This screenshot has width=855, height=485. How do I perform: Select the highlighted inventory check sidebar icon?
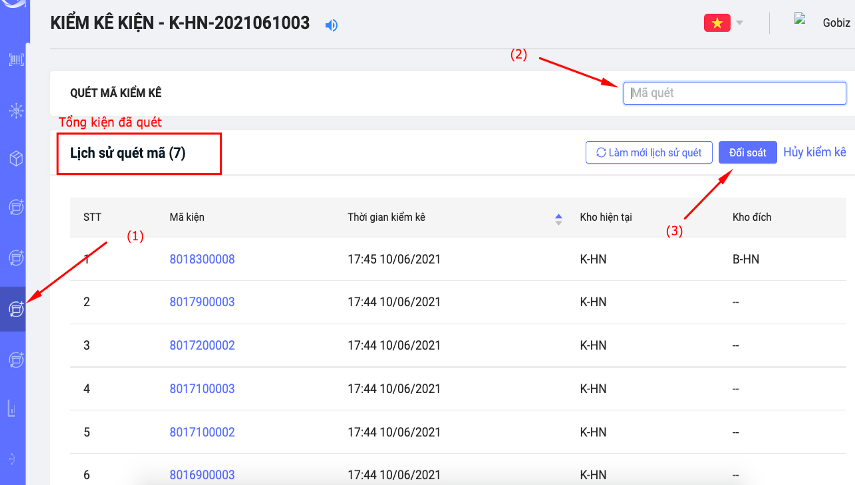tap(15, 309)
